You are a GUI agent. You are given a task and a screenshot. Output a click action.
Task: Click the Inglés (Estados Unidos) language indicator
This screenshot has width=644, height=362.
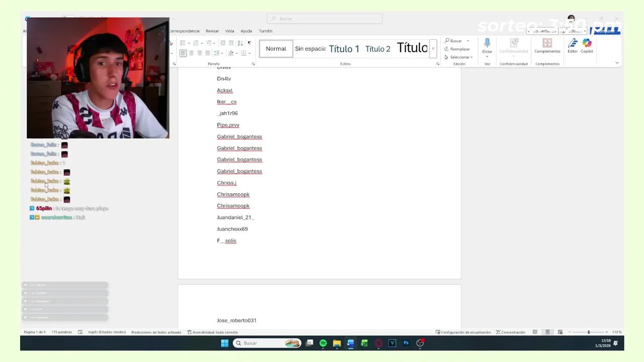[x=107, y=332]
